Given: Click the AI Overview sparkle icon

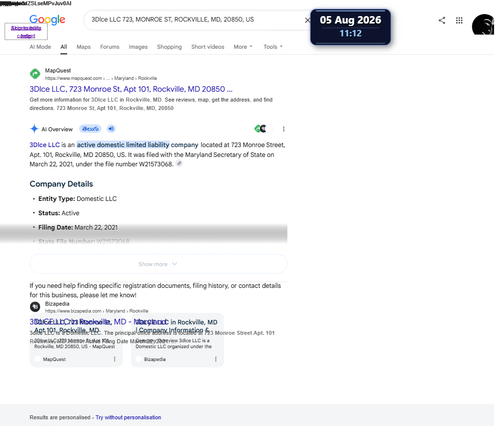Looking at the screenshot, I should [34, 129].
